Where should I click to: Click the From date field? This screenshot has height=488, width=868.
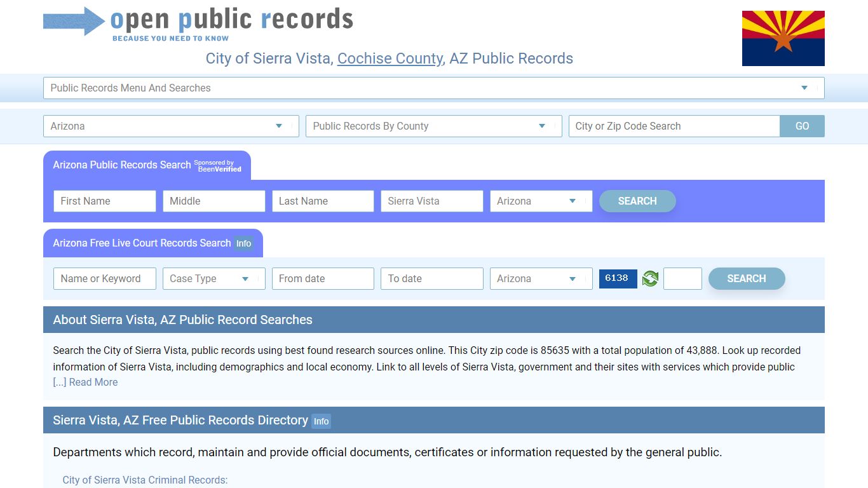pyautogui.click(x=323, y=278)
